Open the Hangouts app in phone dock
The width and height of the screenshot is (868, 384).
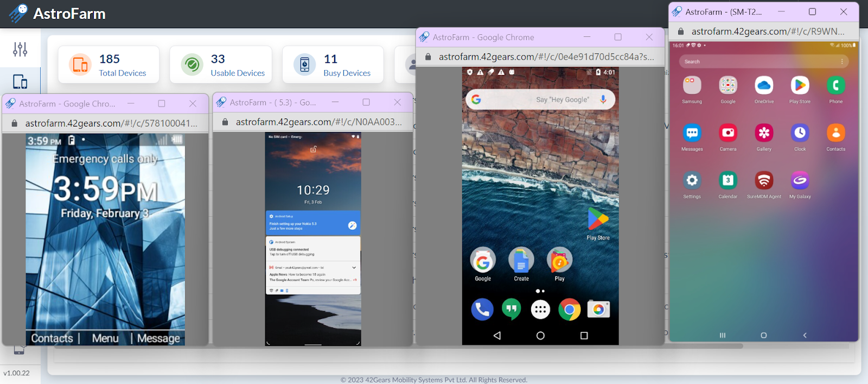pos(511,310)
